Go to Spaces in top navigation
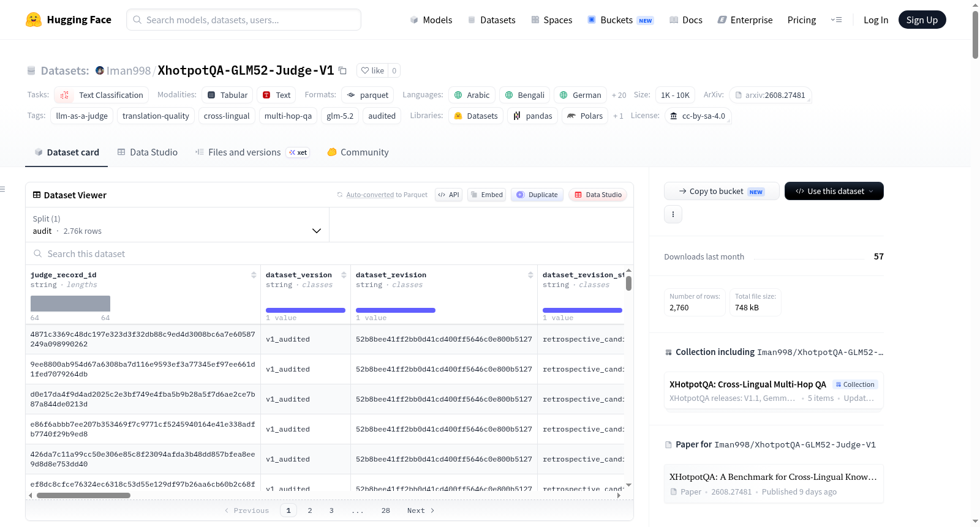The image size is (980, 527). click(x=552, y=20)
